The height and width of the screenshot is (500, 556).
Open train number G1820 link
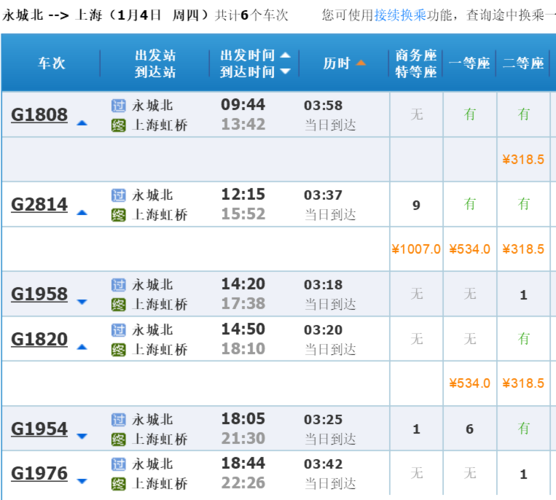[39, 339]
